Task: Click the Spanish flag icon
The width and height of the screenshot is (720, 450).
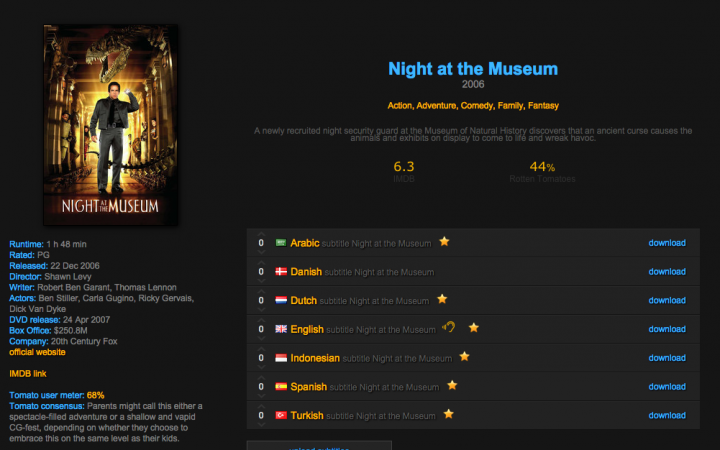Action: tap(281, 387)
